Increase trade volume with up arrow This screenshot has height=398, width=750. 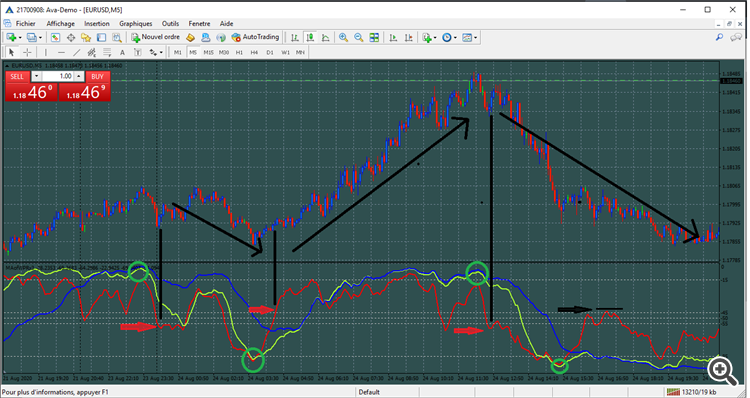tap(79, 77)
